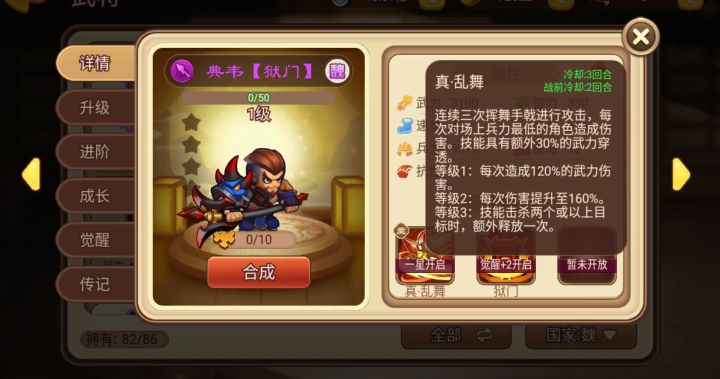Select the 狱门 skill icon
720x379 pixels.
point(506,255)
